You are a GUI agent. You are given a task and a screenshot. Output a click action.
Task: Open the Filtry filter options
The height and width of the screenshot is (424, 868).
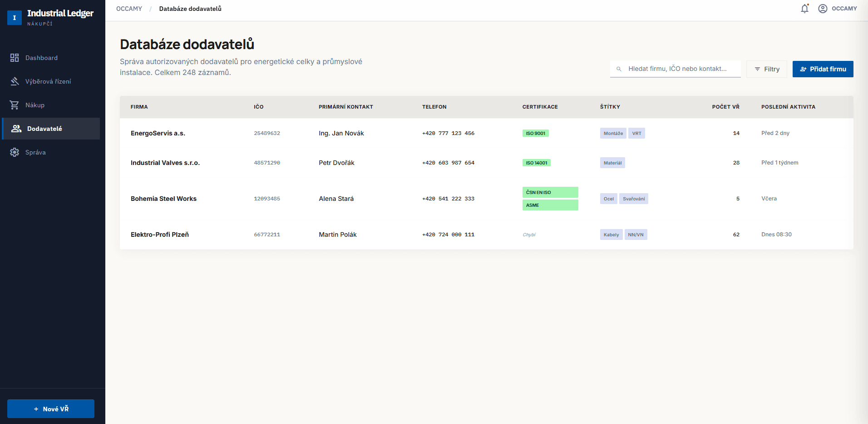766,69
